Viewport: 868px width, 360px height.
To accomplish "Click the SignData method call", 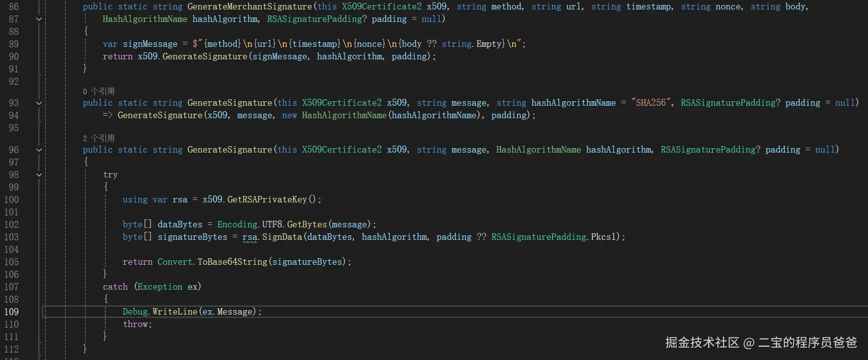I will point(282,237).
